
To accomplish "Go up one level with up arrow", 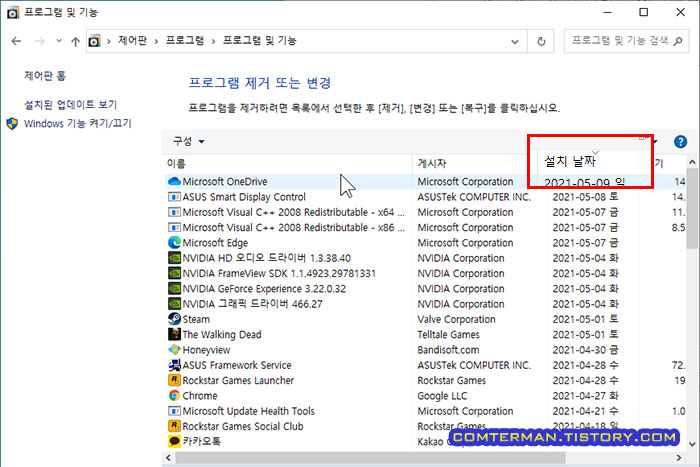I will [x=75, y=42].
